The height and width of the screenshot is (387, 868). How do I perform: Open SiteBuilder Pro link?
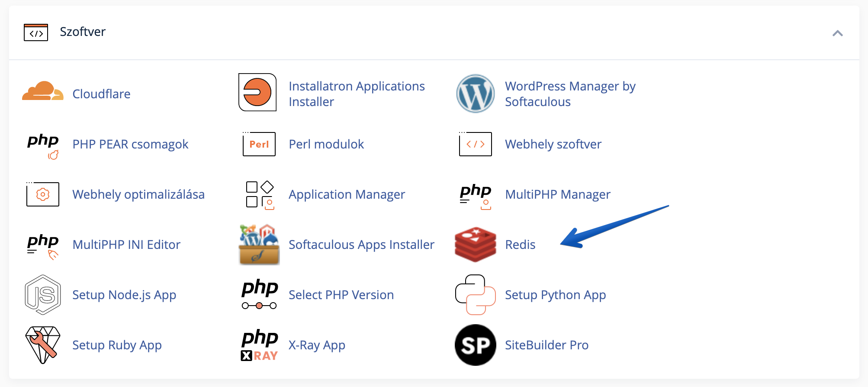pos(547,345)
